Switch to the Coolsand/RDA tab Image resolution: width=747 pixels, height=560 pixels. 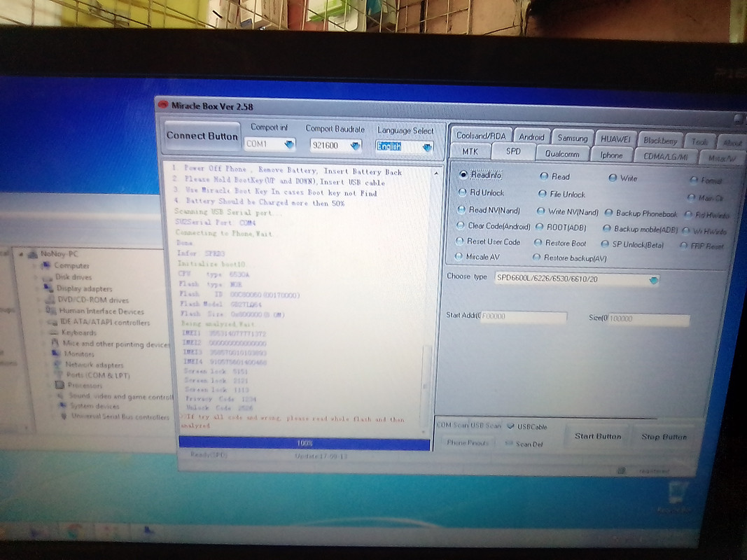pos(481,136)
